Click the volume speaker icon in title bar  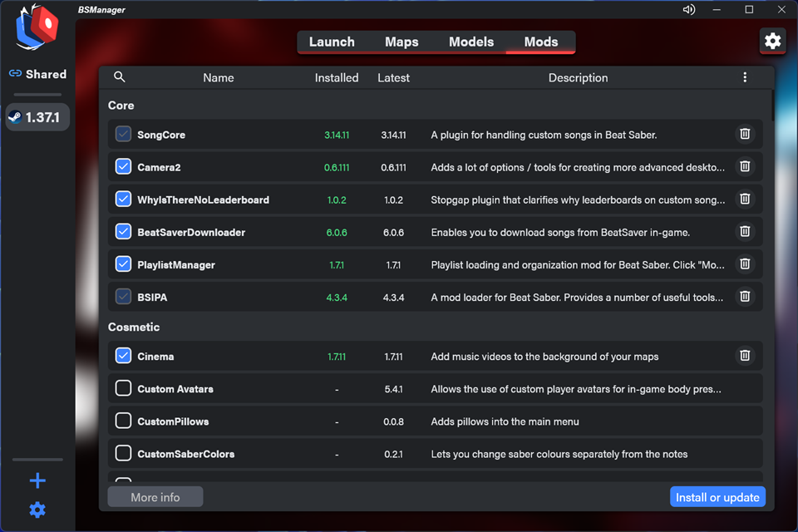pyautogui.click(x=688, y=10)
